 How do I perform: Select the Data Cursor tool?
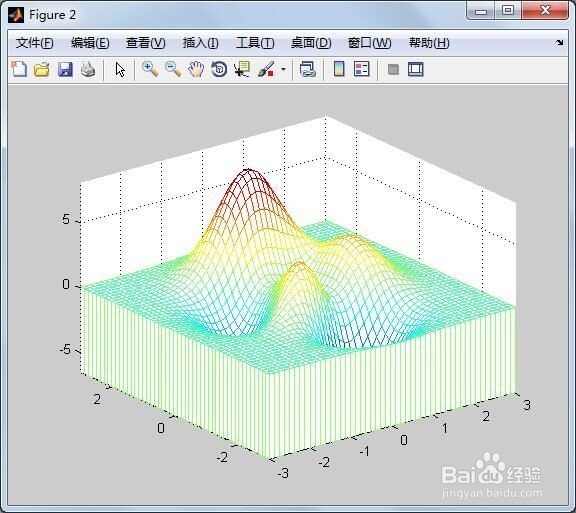(242, 69)
